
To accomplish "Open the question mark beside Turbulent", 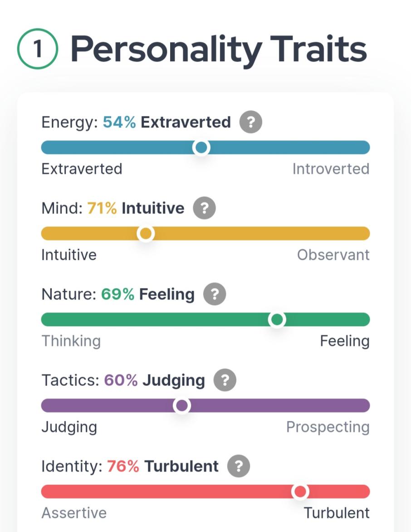I will point(239,466).
